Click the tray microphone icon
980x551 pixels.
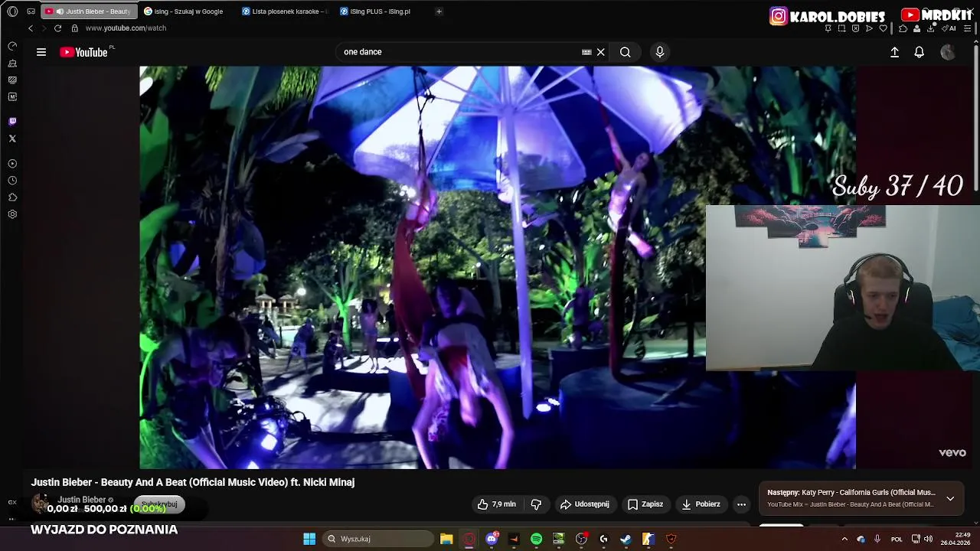(877, 539)
